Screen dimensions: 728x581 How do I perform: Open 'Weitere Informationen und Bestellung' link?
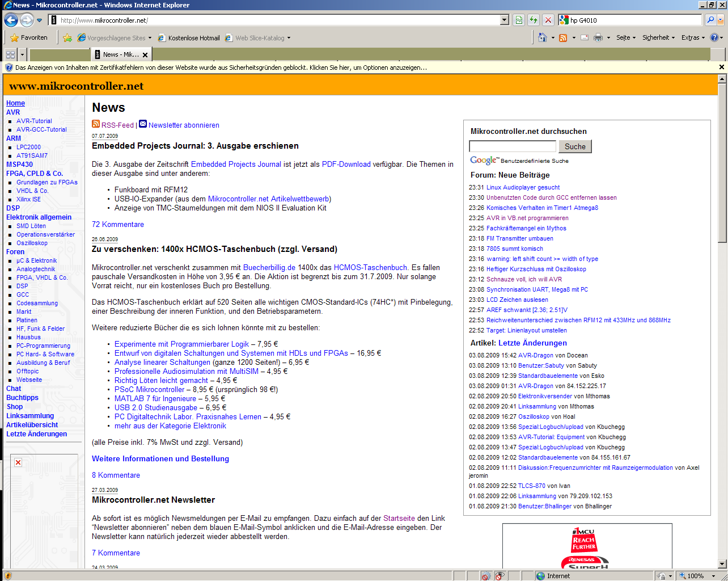[x=160, y=459]
